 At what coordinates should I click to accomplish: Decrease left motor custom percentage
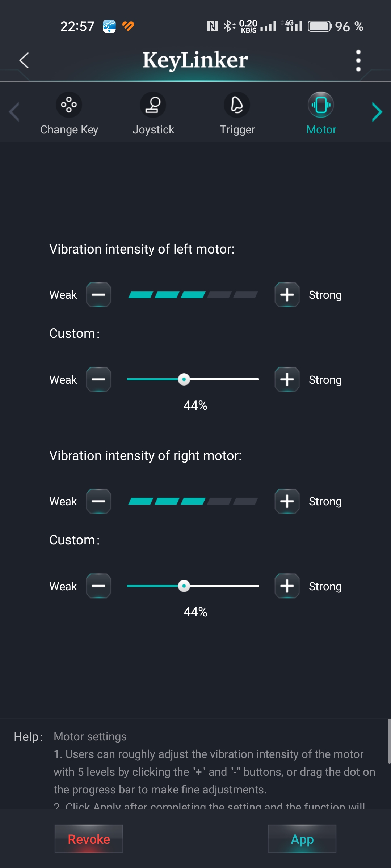(x=98, y=379)
